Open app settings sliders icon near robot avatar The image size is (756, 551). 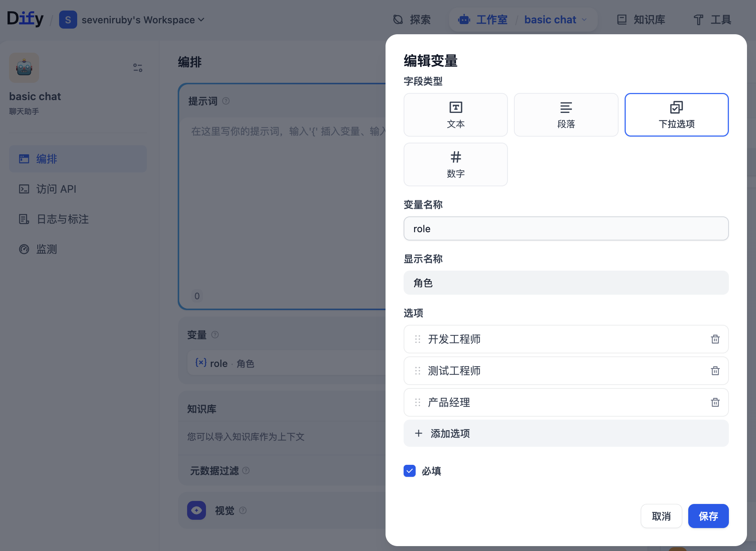pos(138,68)
